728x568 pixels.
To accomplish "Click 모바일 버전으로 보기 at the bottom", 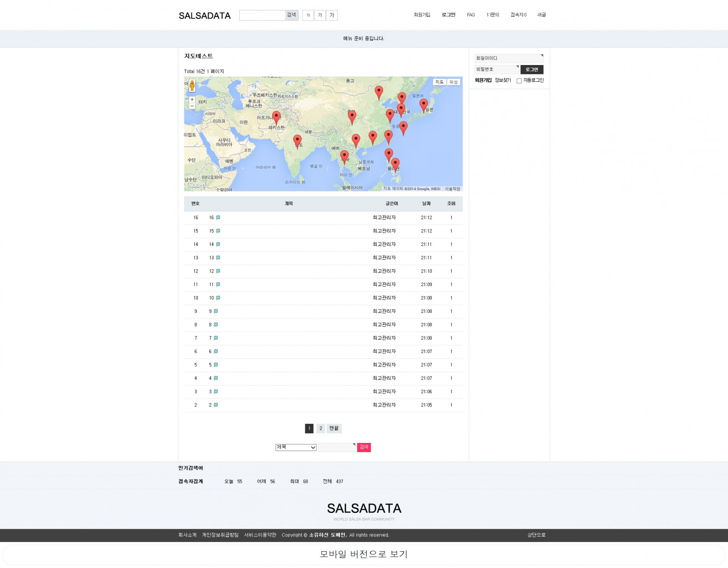I will 364,554.
